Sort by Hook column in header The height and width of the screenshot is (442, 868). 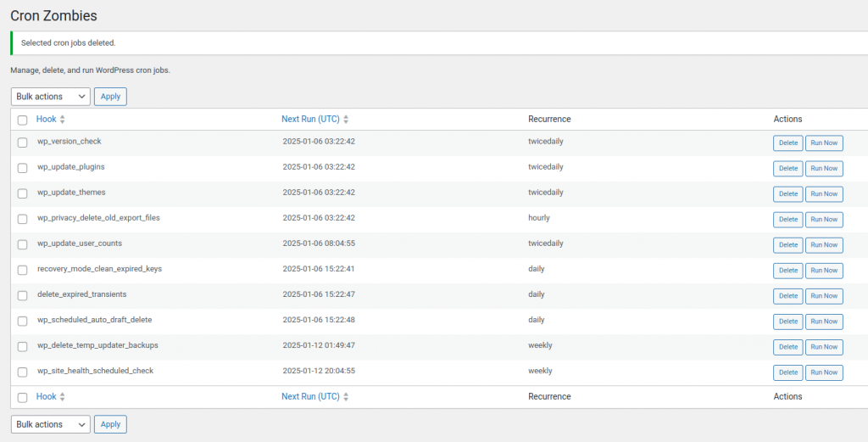46,120
